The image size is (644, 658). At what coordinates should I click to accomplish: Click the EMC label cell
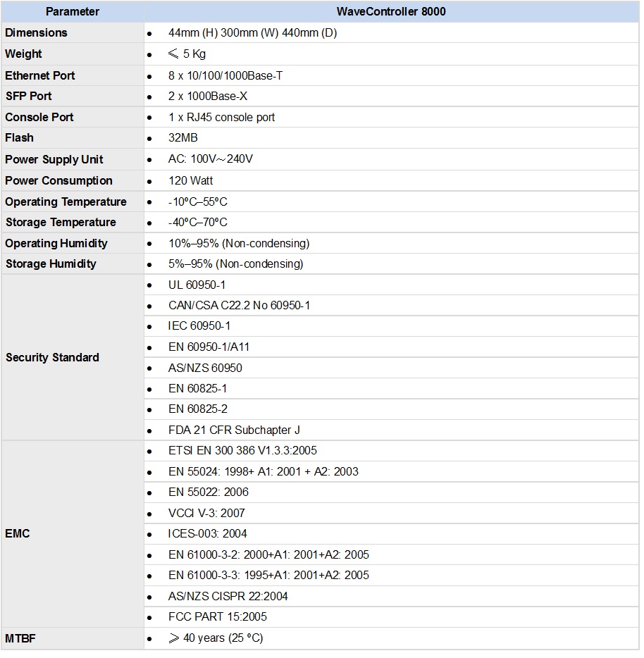click(x=18, y=533)
